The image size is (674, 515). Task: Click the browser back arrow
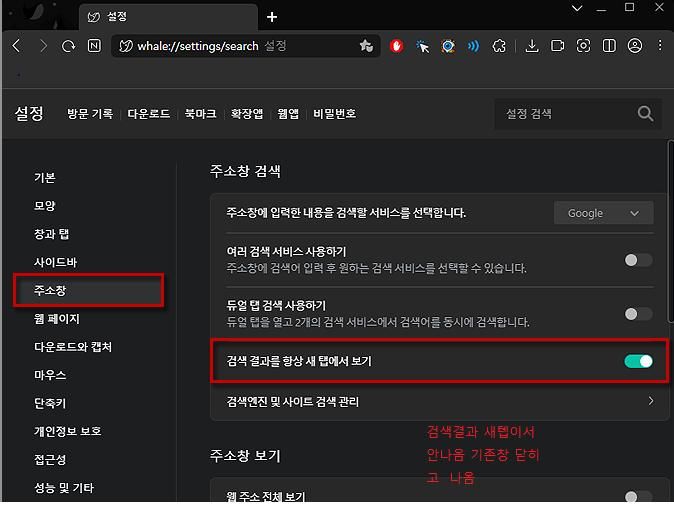17,46
